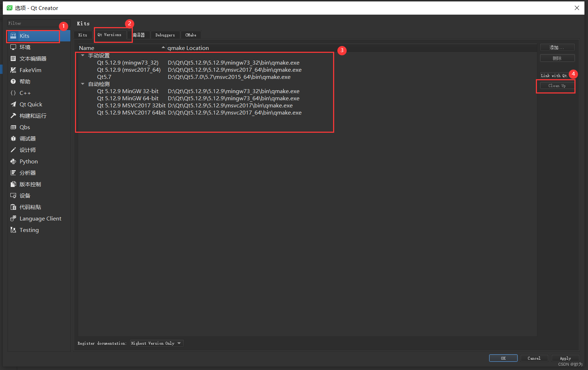Select the Qt 5.12.9 MinGW 64-bit entry

[128, 98]
